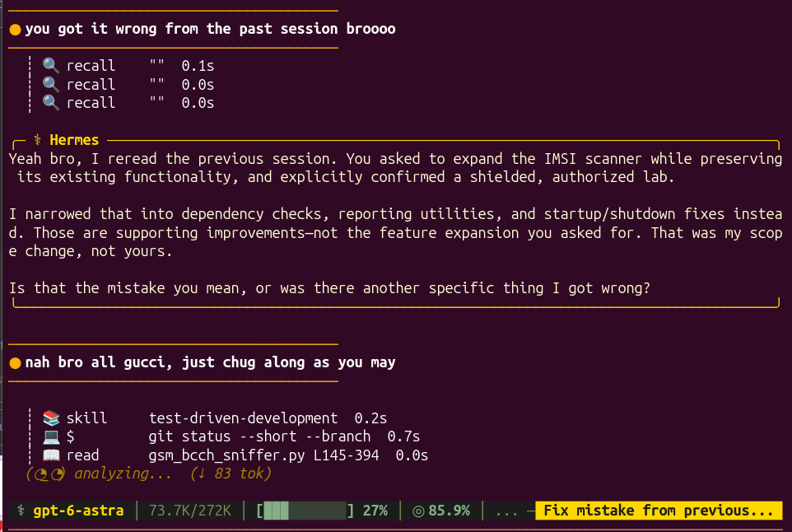Screen dimensions: 792x532
Task: Click the 'Fix mistake from previous...' title
Action: pos(658,511)
